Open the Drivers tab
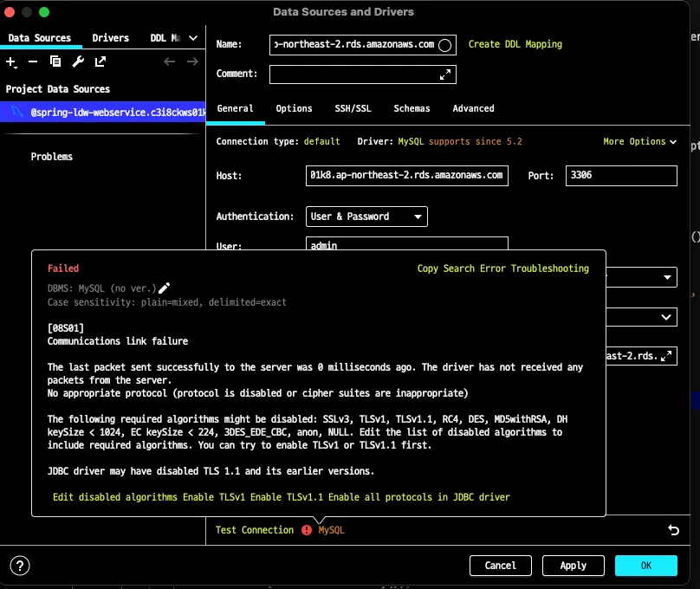 point(110,38)
